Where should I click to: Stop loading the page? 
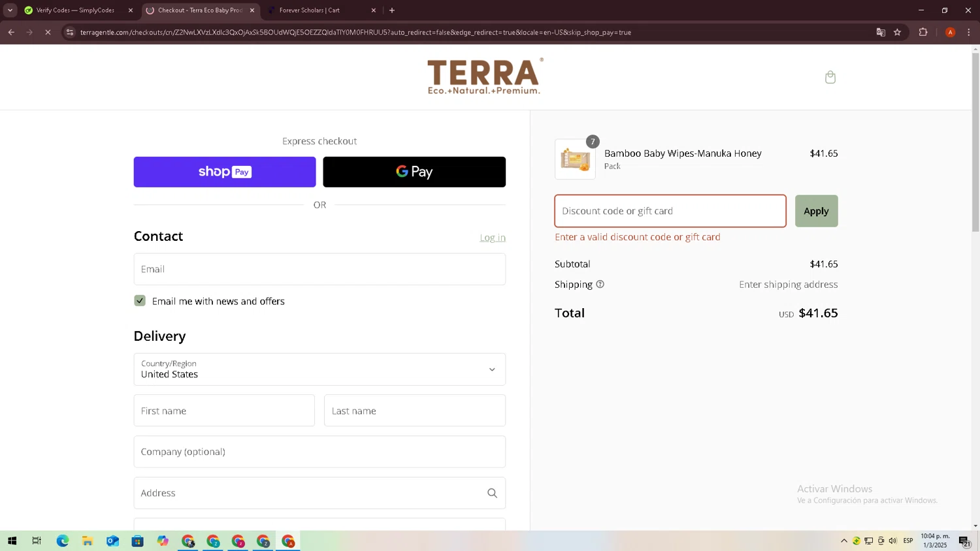pos(48,32)
